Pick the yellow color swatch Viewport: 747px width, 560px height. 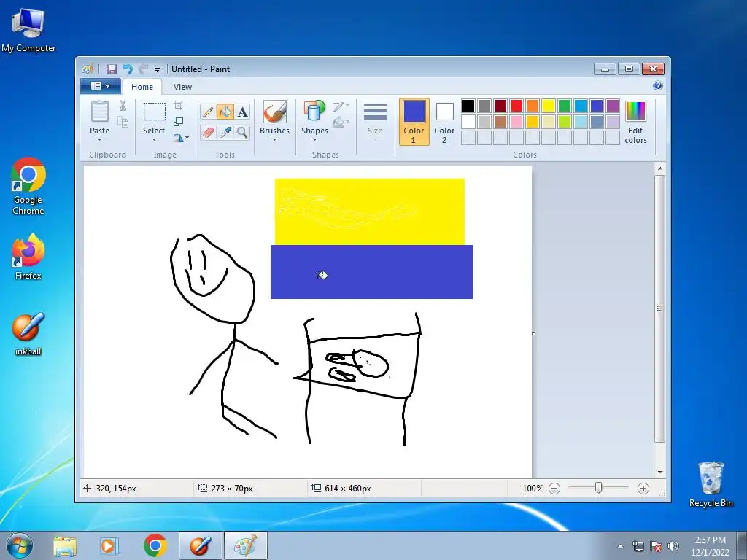tap(549, 106)
